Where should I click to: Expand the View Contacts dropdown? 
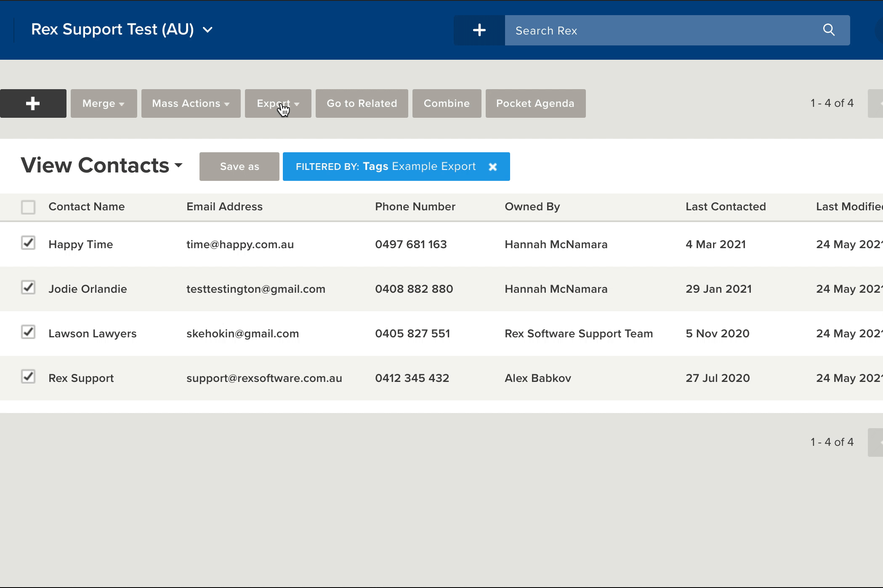[x=102, y=165]
